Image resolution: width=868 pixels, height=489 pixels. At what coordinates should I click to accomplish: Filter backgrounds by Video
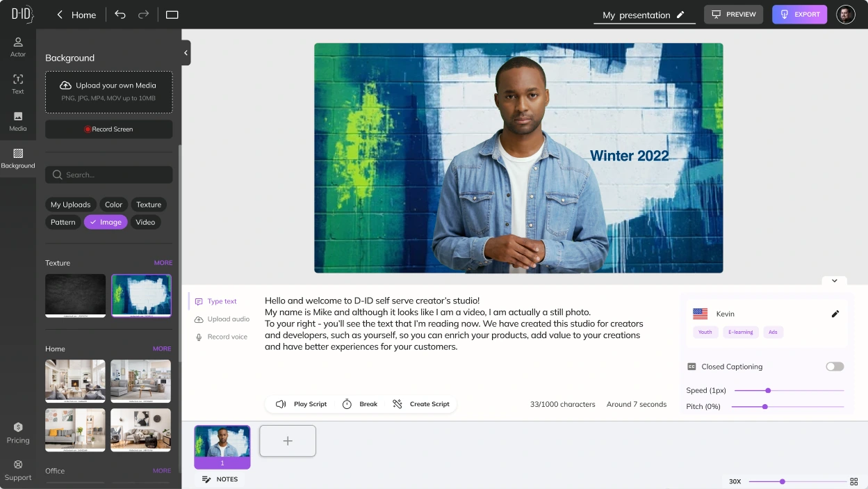(x=145, y=222)
